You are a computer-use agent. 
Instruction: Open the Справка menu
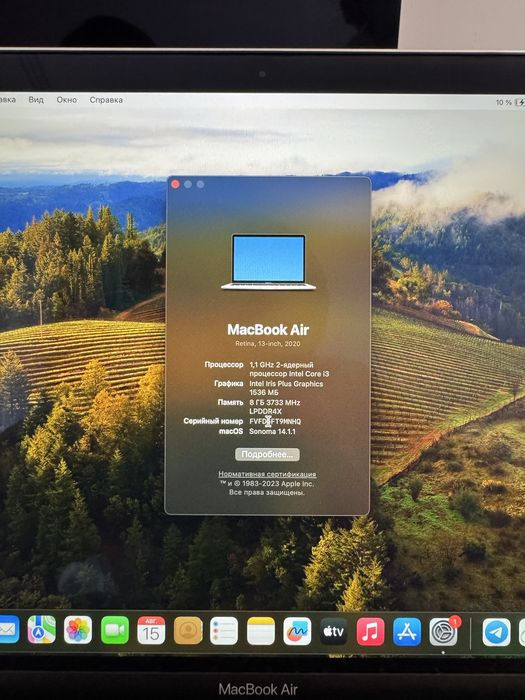pos(106,100)
